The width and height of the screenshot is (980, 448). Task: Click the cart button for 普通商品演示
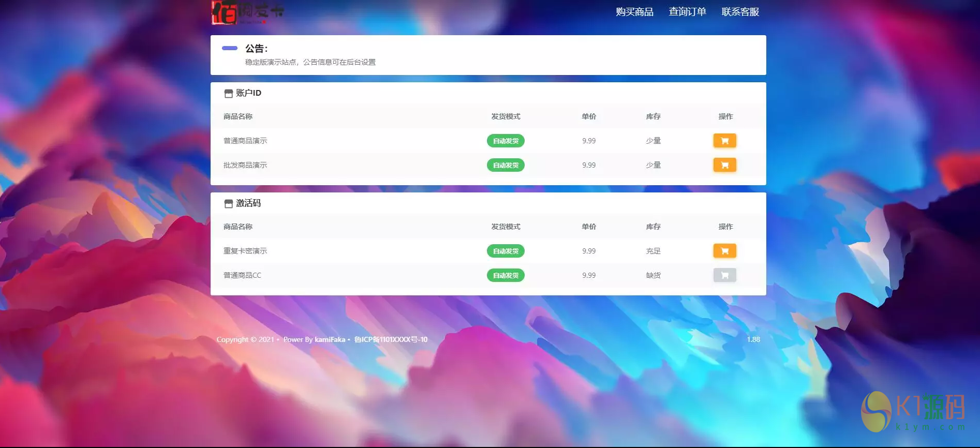(x=724, y=141)
